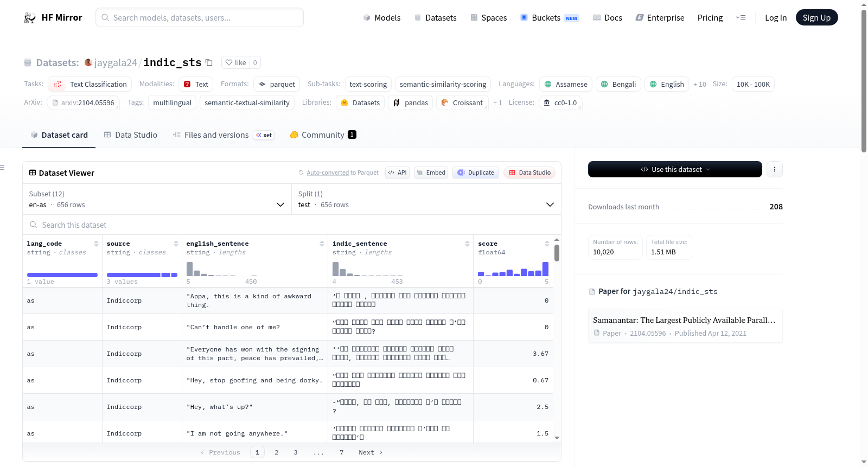Open the Files and versions tab
The image size is (868, 467).
point(223,135)
